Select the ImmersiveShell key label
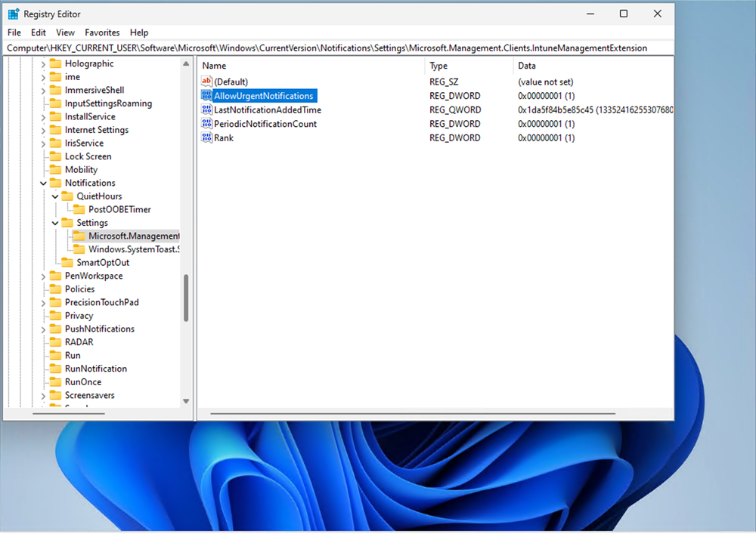The height and width of the screenshot is (534, 756). [94, 90]
